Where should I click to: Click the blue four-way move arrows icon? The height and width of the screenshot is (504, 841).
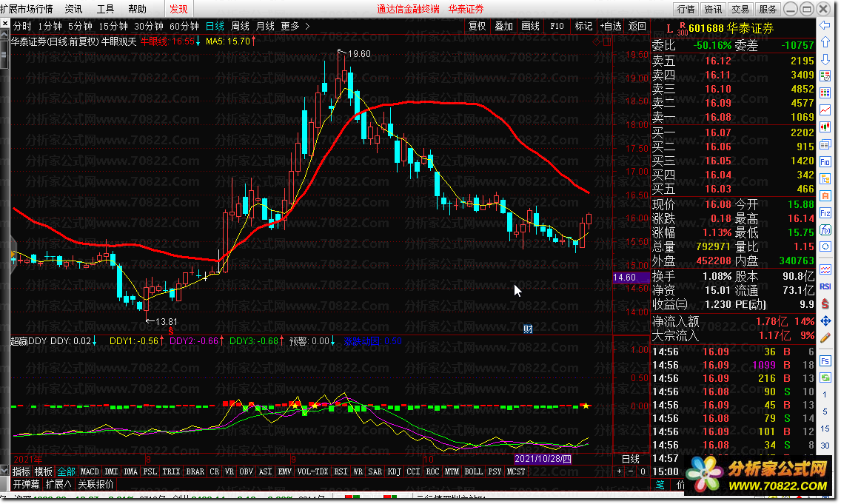point(825,321)
